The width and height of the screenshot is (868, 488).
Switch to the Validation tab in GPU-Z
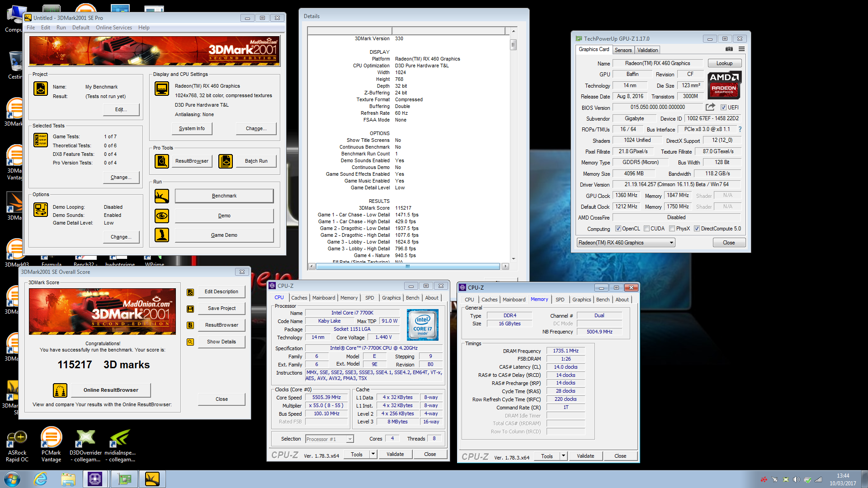[647, 50]
